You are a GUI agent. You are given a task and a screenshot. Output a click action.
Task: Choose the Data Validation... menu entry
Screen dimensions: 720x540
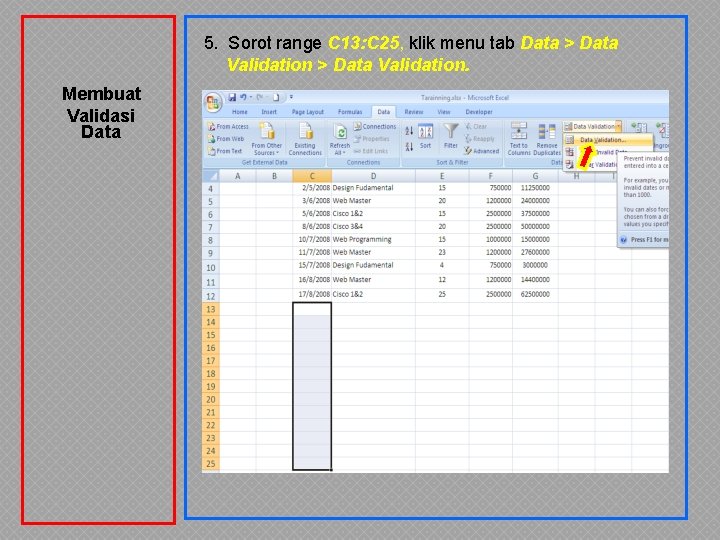pyautogui.click(x=608, y=140)
